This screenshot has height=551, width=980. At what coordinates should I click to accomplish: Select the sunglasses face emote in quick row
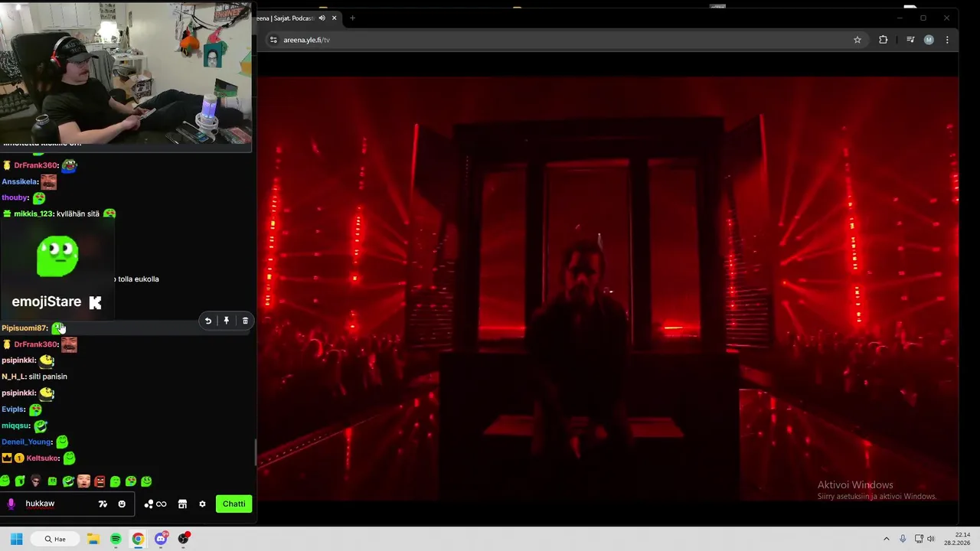coord(35,481)
